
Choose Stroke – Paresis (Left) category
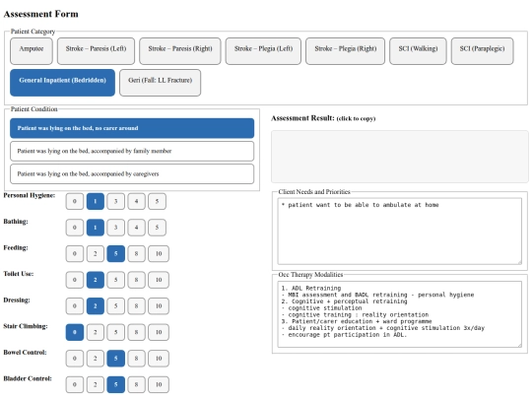pos(96,51)
